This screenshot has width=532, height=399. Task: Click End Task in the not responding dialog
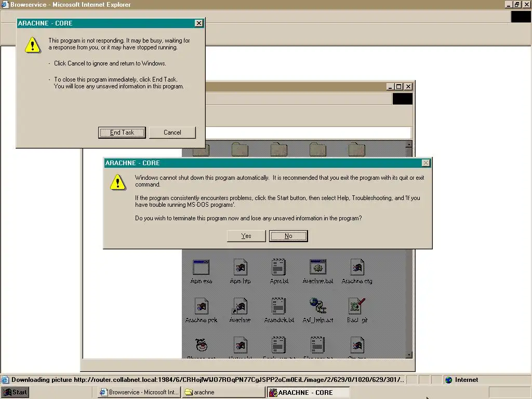click(122, 132)
